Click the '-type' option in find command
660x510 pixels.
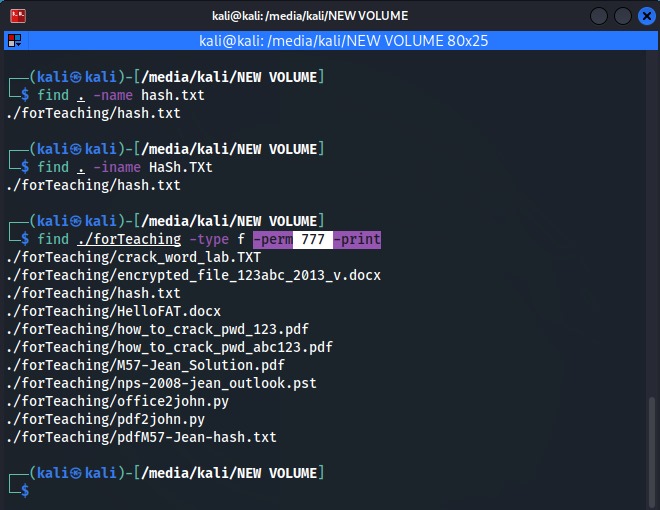[x=209, y=239]
